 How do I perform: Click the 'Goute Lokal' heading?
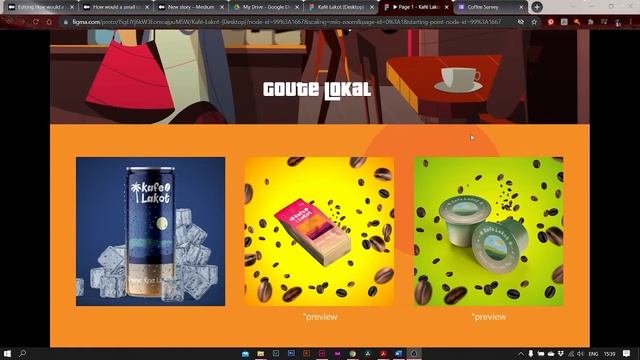[317, 91]
